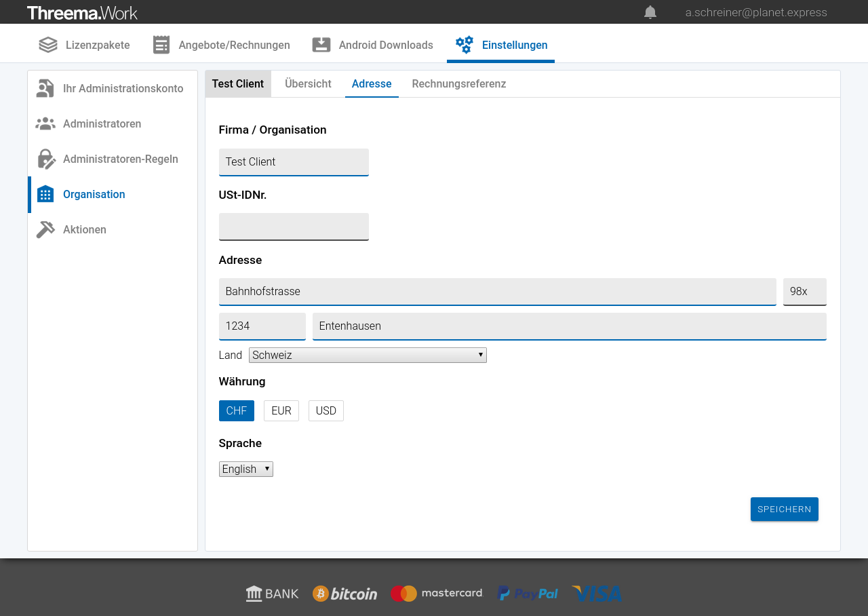Click the Android Downloads tray icon

click(321, 45)
